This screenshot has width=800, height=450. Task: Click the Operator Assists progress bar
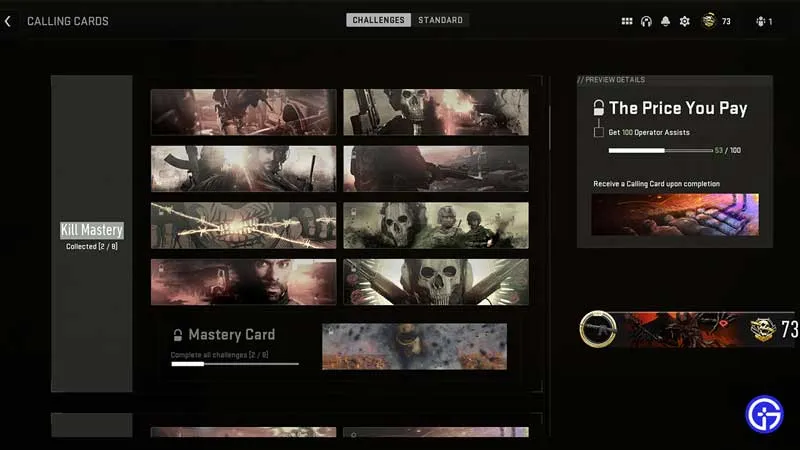(x=661, y=151)
